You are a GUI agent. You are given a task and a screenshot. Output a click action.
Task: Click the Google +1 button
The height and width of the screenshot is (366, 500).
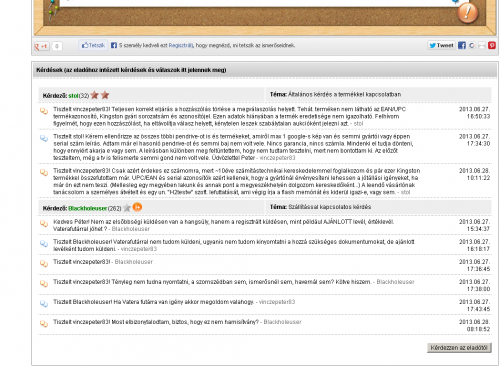(42, 46)
